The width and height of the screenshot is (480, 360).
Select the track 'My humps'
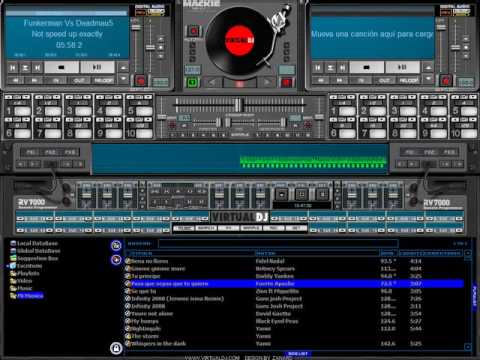tap(294, 321)
